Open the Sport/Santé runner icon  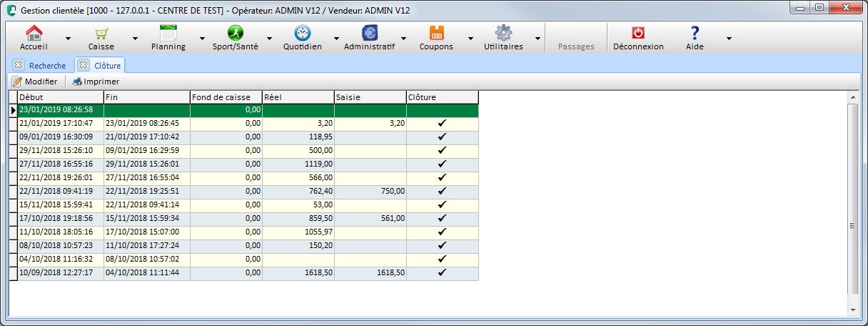pos(236,33)
